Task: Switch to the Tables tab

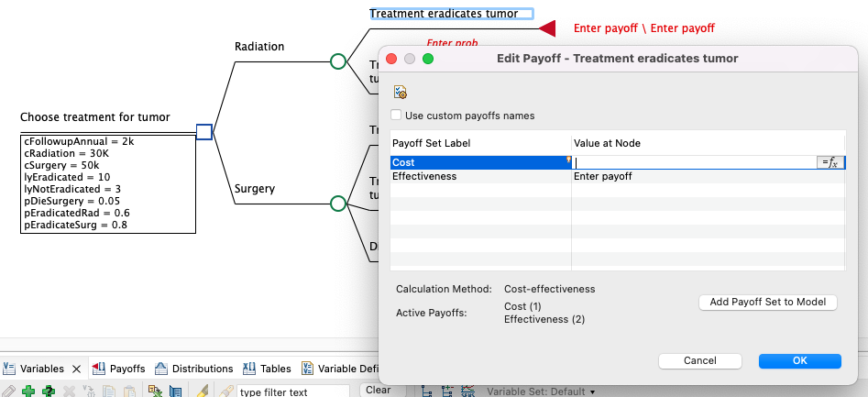Action: click(268, 369)
